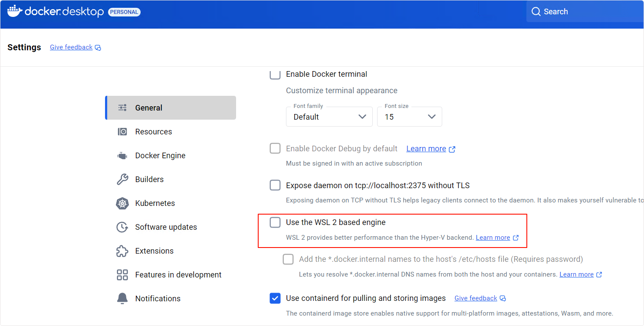Toggle the Enable Docker terminal checkbox
The height and width of the screenshot is (326, 644).
click(275, 75)
